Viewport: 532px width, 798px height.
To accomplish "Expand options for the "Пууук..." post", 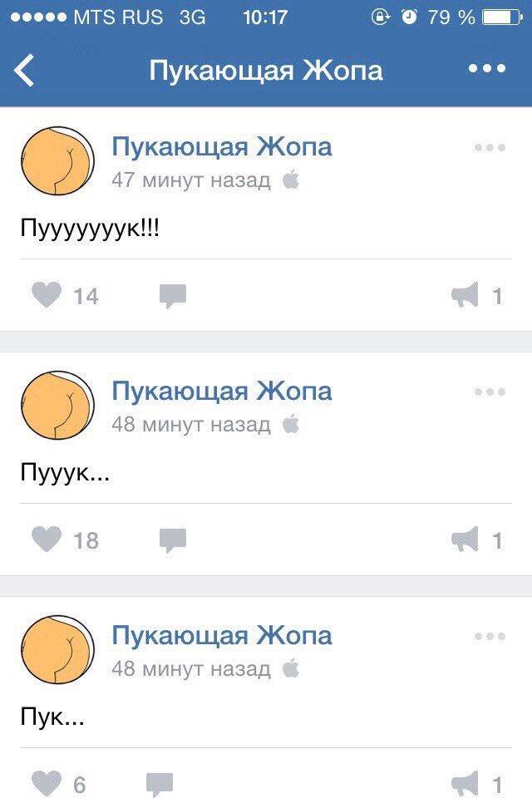I will [x=490, y=392].
